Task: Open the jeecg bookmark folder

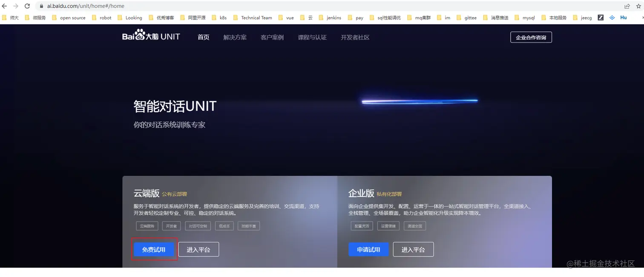Action: [582, 18]
